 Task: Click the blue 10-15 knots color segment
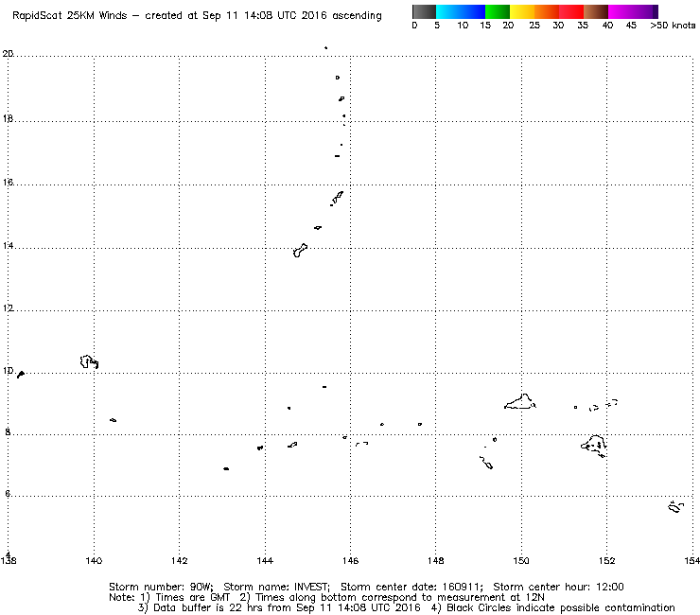pos(473,11)
